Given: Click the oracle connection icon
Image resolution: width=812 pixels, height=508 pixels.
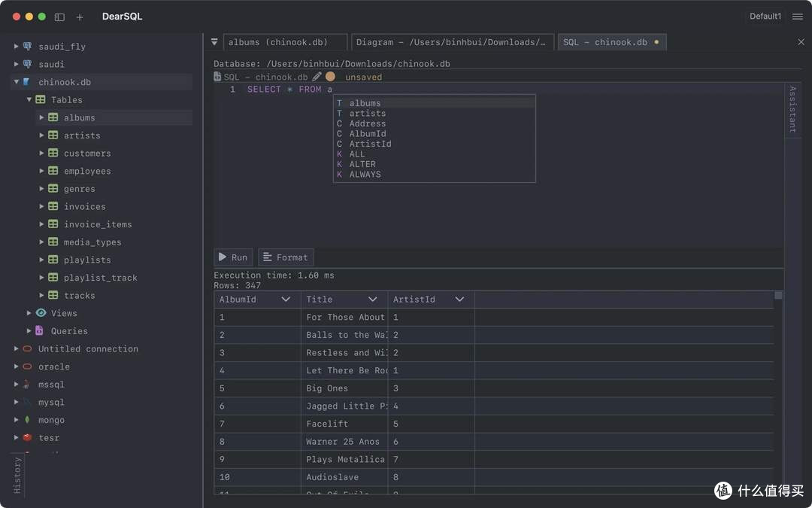Looking at the screenshot, I should click(x=28, y=367).
